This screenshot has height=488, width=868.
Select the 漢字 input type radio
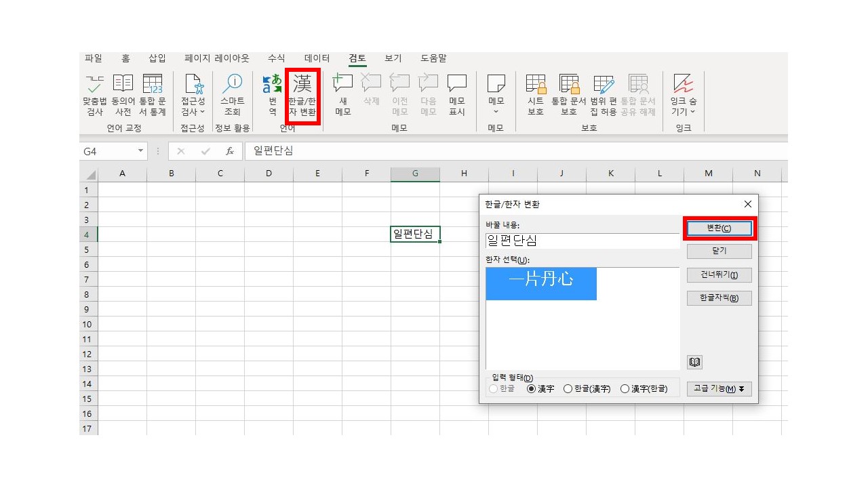click(x=531, y=389)
